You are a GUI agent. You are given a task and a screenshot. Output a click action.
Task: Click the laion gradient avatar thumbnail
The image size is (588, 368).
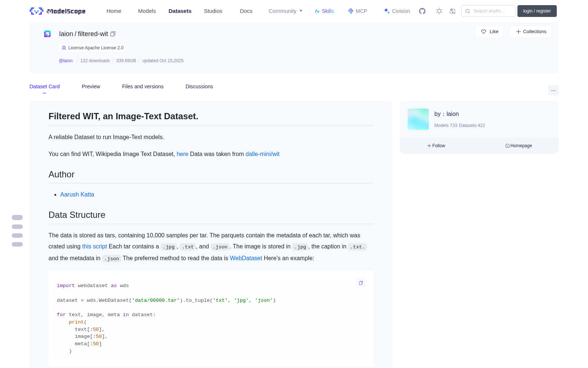click(418, 119)
